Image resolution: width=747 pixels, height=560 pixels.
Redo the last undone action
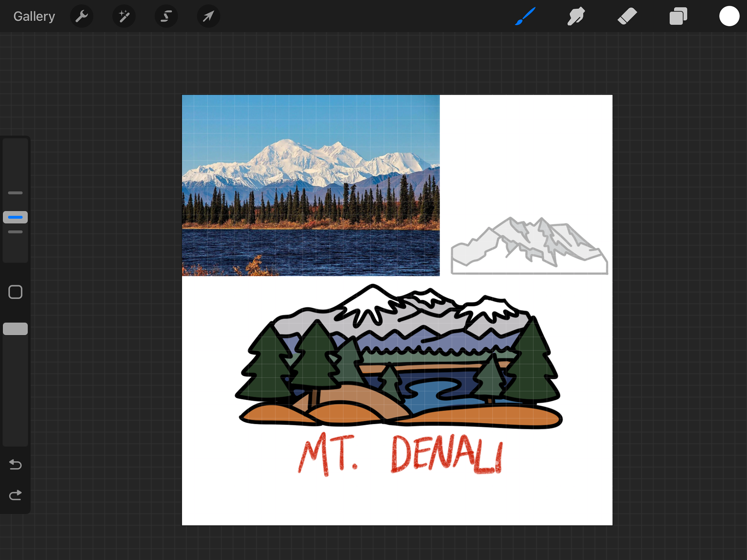pos(15,495)
